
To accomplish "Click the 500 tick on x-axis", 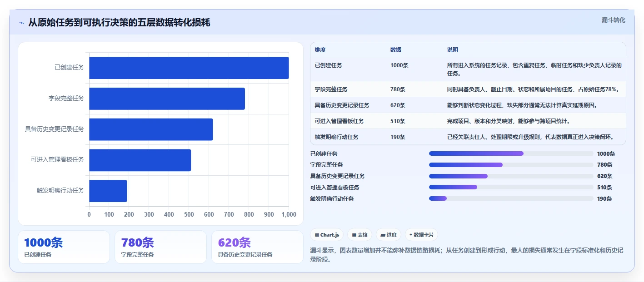I will click(189, 215).
